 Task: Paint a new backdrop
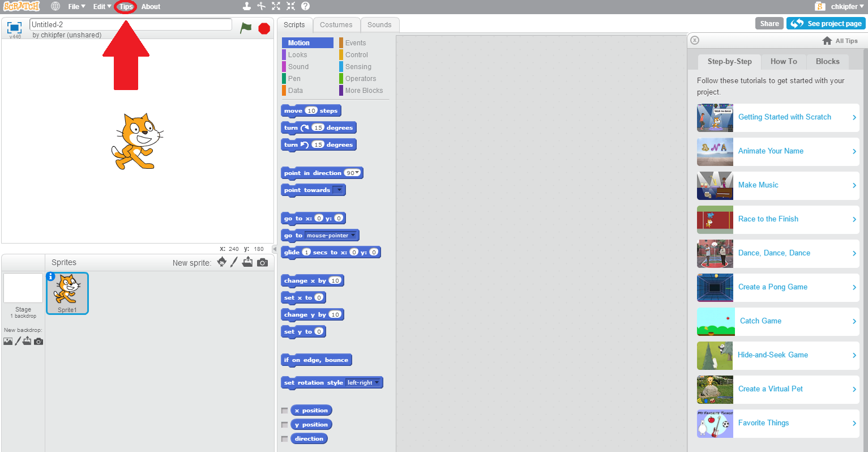18,341
